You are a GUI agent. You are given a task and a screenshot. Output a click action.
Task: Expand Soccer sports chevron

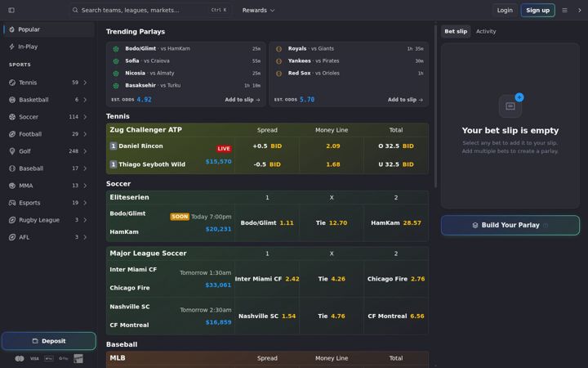coord(85,117)
